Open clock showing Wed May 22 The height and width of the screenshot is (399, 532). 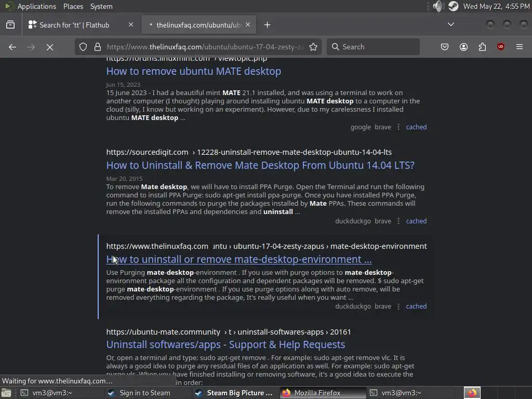496,6
